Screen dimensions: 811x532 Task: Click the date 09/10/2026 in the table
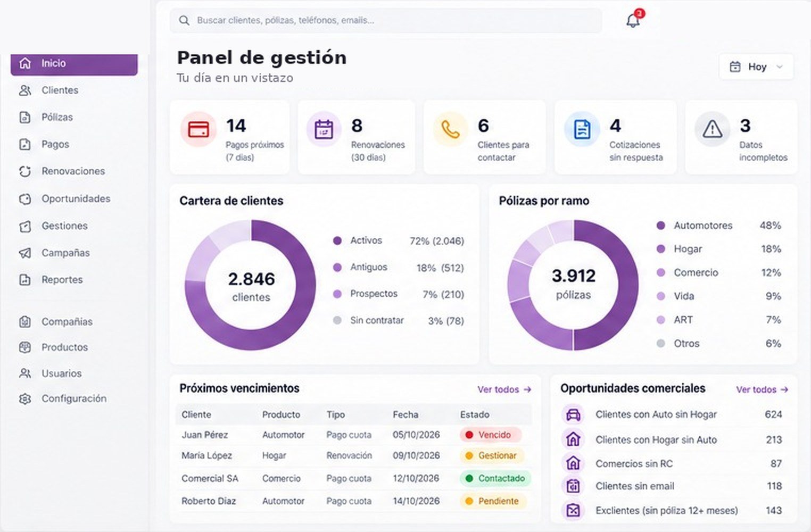tap(416, 455)
